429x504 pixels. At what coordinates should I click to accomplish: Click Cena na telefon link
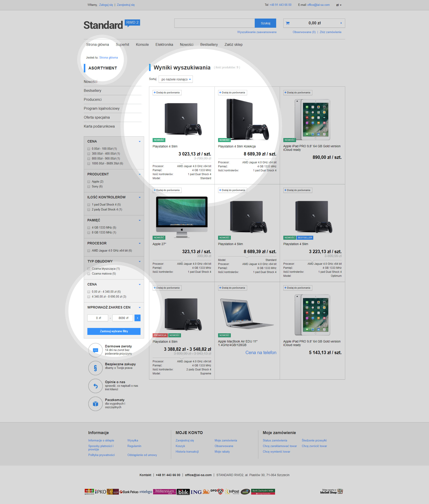[x=261, y=353]
